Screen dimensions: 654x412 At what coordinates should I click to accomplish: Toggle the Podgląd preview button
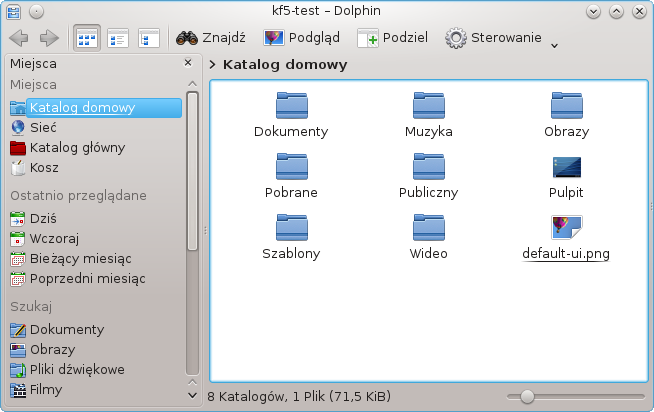(x=301, y=38)
